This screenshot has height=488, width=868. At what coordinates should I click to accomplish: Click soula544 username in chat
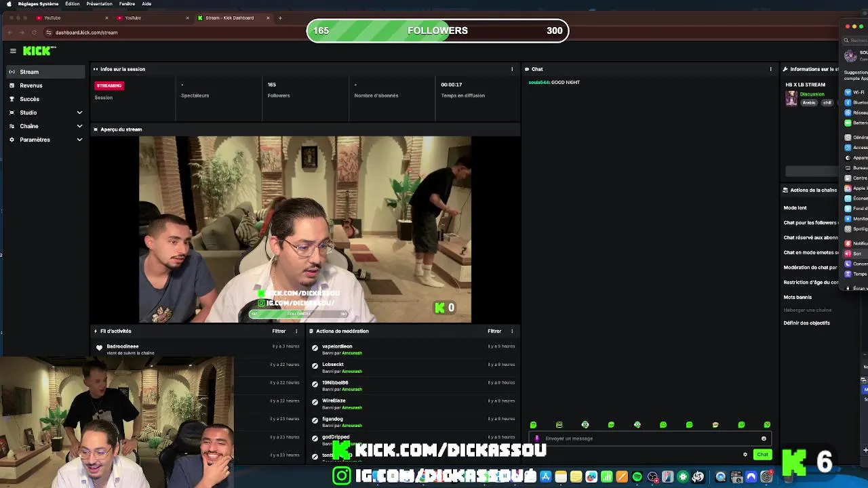point(538,83)
